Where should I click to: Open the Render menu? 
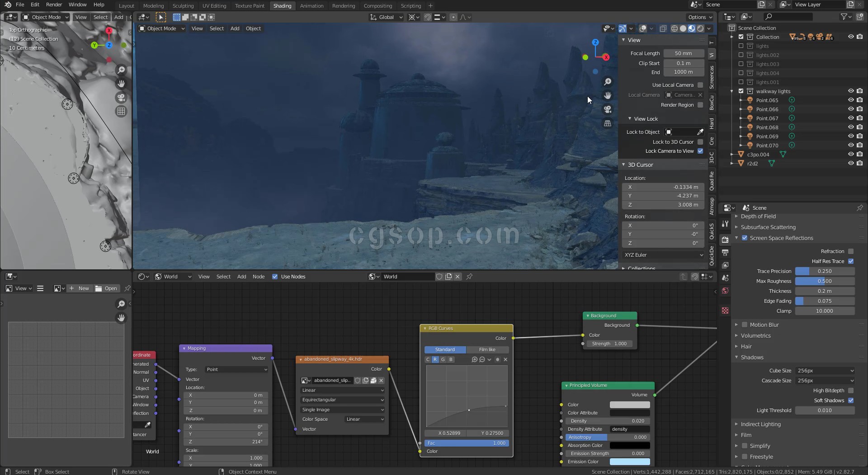pyautogui.click(x=54, y=5)
